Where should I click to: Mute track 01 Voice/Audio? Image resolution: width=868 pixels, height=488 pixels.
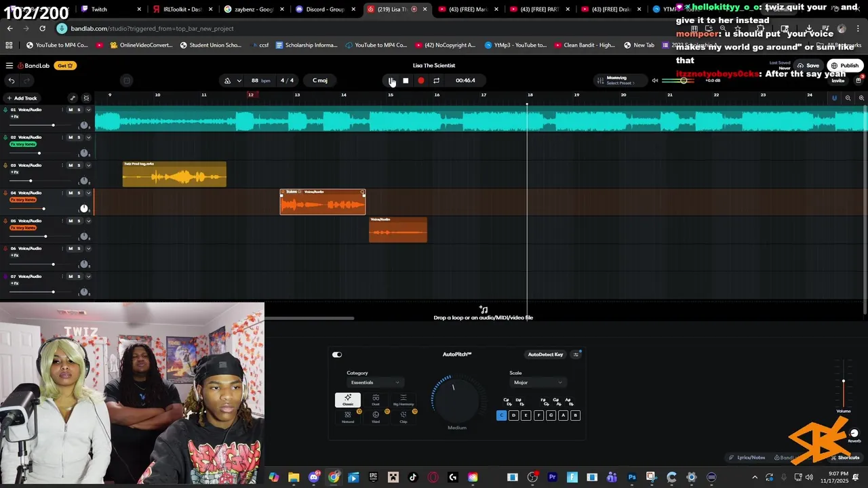click(71, 110)
